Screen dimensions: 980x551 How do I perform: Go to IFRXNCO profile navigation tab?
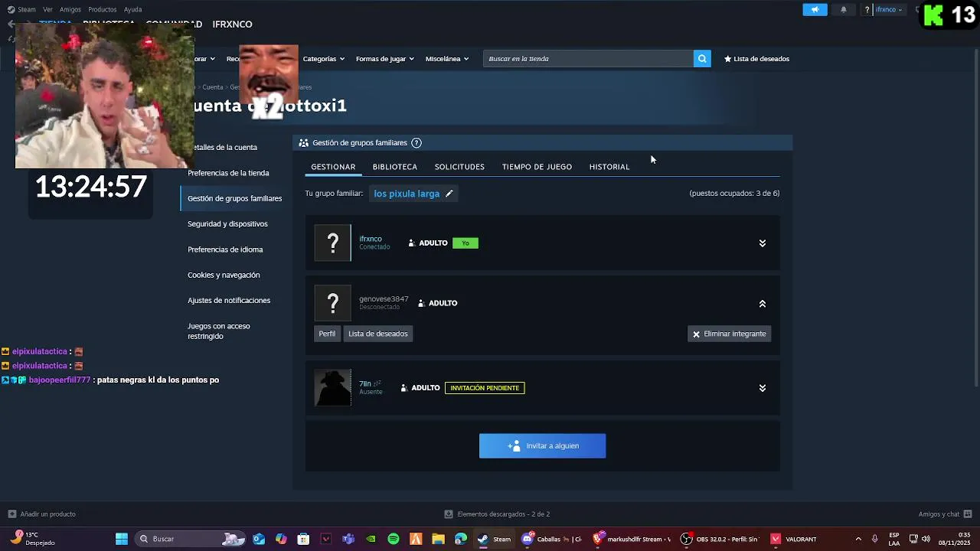[232, 24]
